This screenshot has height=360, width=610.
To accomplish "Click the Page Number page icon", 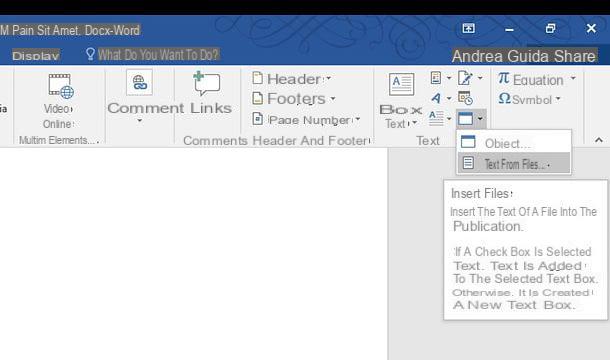I will click(x=257, y=118).
